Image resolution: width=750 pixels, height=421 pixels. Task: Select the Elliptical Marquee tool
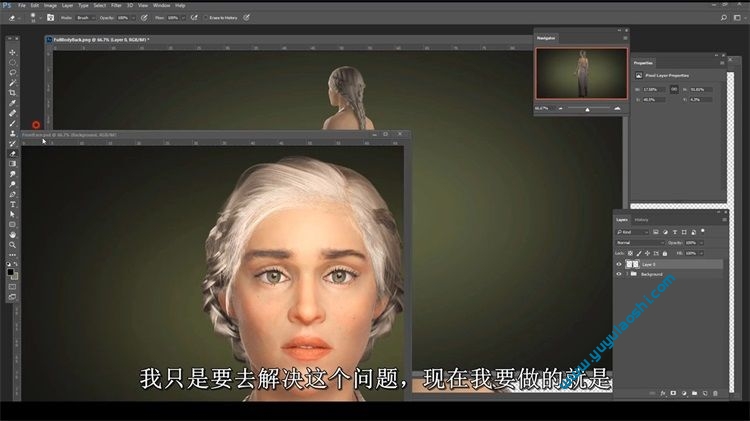[x=12, y=62]
